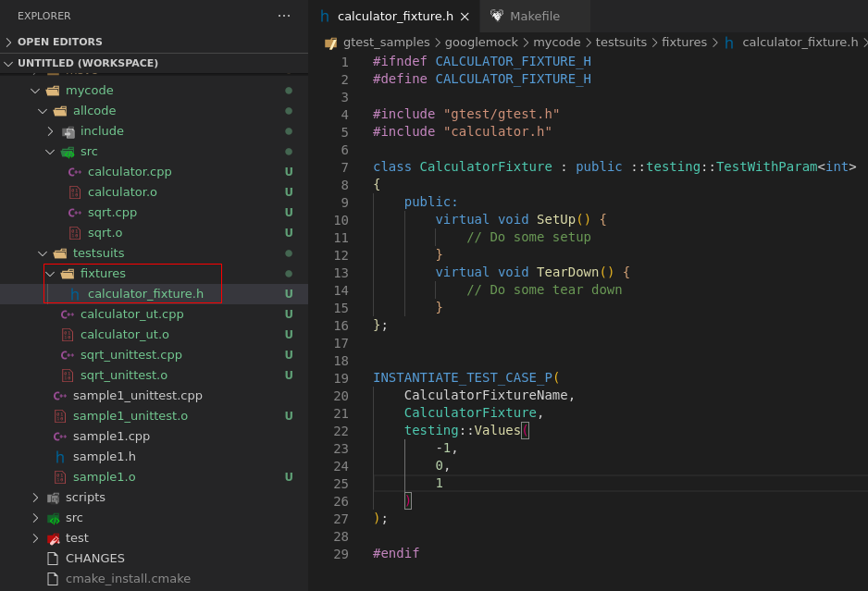The image size is (868, 591).
Task: Open sample1_unittest.cpp file
Action: pyautogui.click(x=137, y=396)
